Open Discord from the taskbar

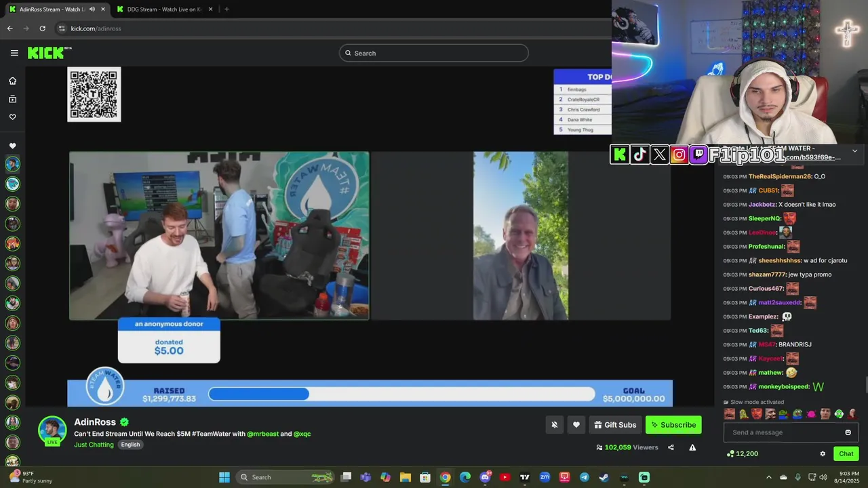[x=485, y=477]
